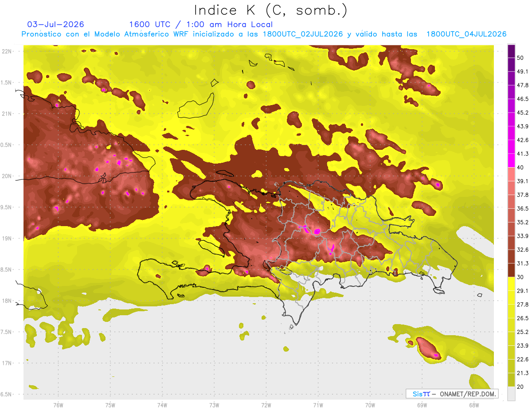This screenshot has height=411, width=532.
Task: Click the '68W' longitude label
Action: tap(474, 405)
